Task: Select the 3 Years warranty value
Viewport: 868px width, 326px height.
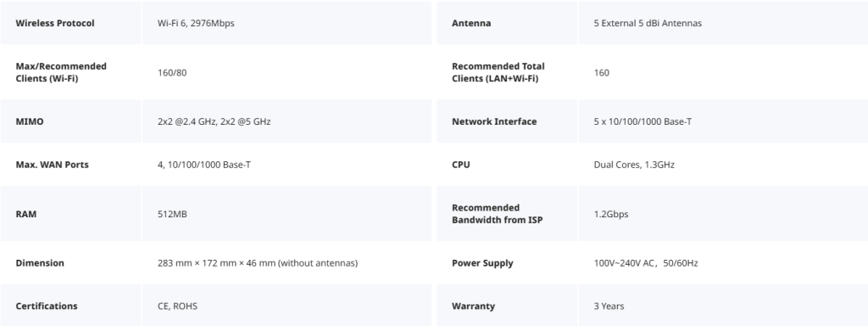Action: (x=609, y=306)
